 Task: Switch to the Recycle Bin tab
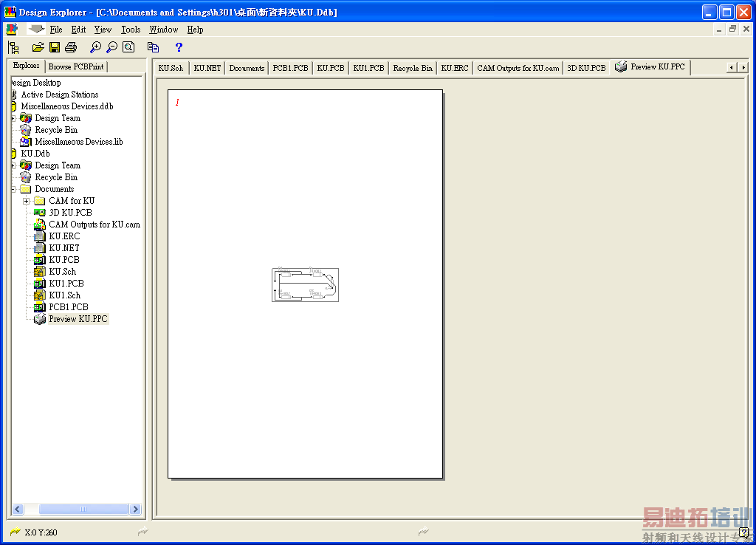[x=413, y=68]
